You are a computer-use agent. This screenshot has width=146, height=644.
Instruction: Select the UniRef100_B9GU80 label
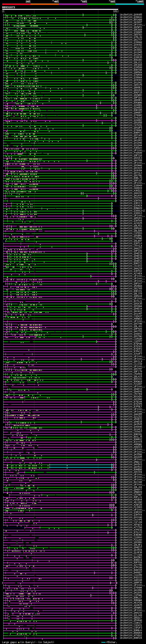(x=131, y=60)
